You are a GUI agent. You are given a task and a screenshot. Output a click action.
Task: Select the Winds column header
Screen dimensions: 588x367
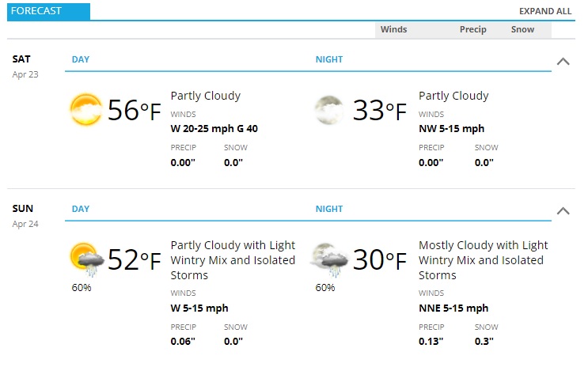pyautogui.click(x=394, y=29)
